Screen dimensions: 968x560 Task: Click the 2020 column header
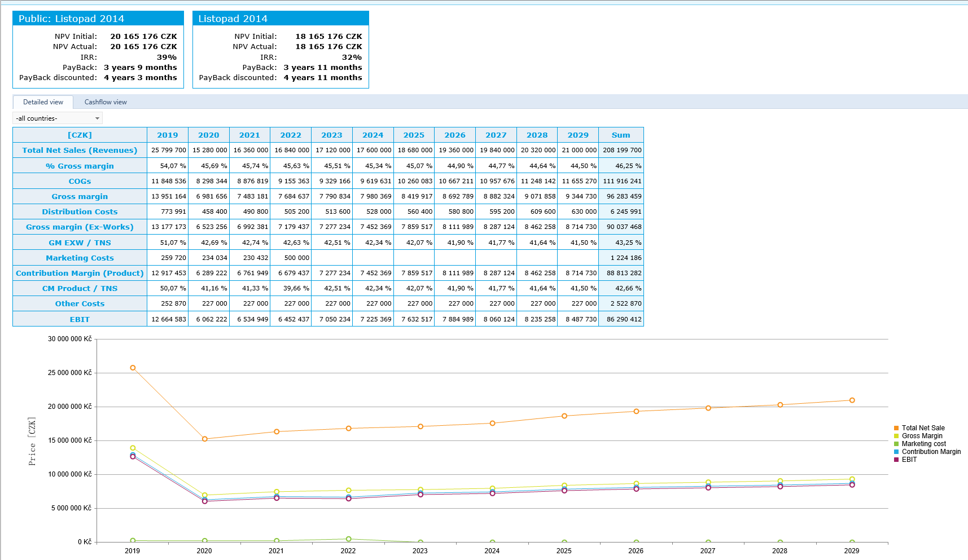coord(209,135)
